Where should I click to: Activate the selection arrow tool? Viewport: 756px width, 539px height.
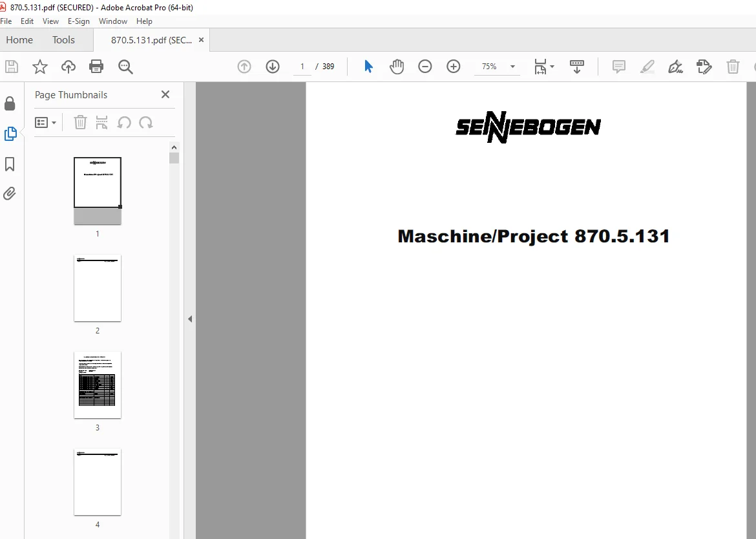pyautogui.click(x=369, y=67)
